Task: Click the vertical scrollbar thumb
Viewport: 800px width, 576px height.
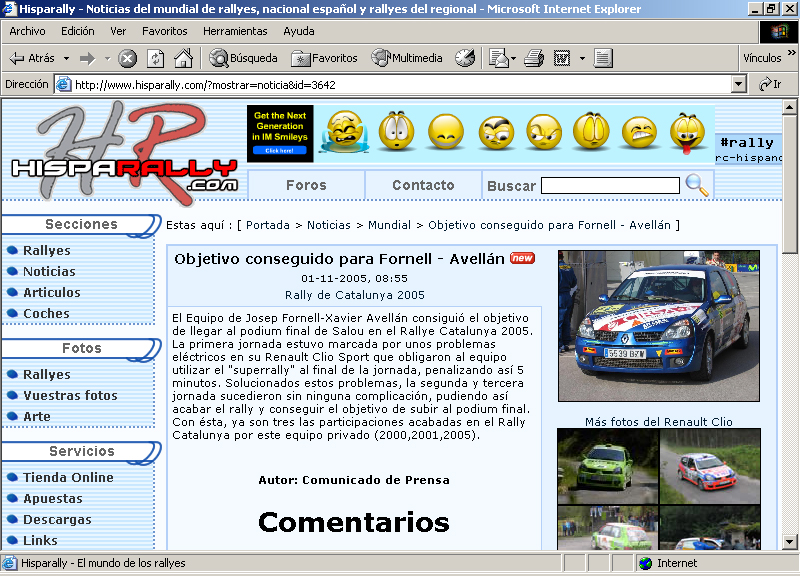Action: pos(789,184)
